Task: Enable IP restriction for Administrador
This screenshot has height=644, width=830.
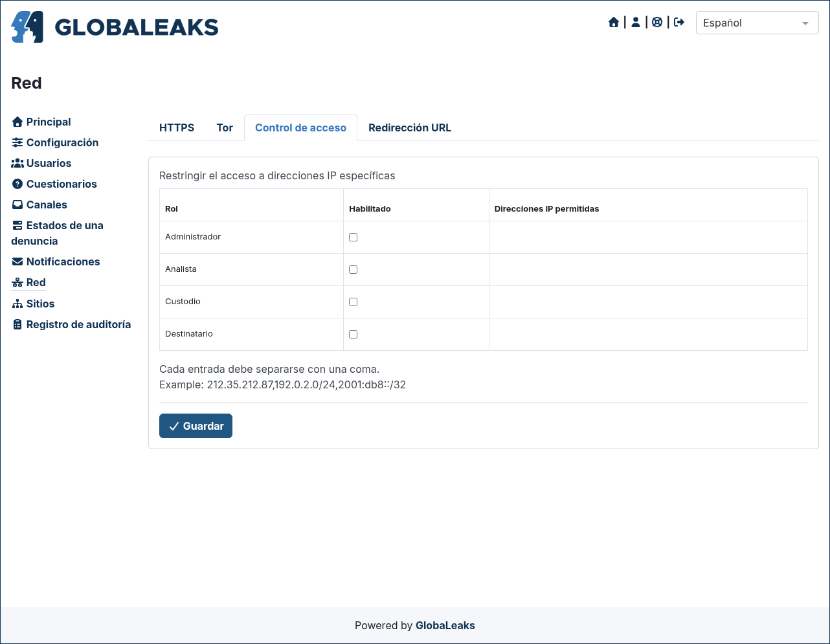Action: pos(353,238)
